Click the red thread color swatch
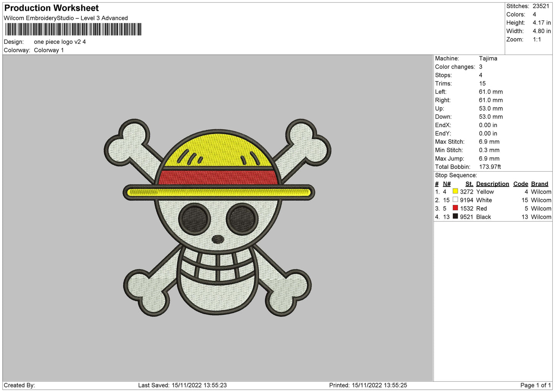 coord(455,208)
